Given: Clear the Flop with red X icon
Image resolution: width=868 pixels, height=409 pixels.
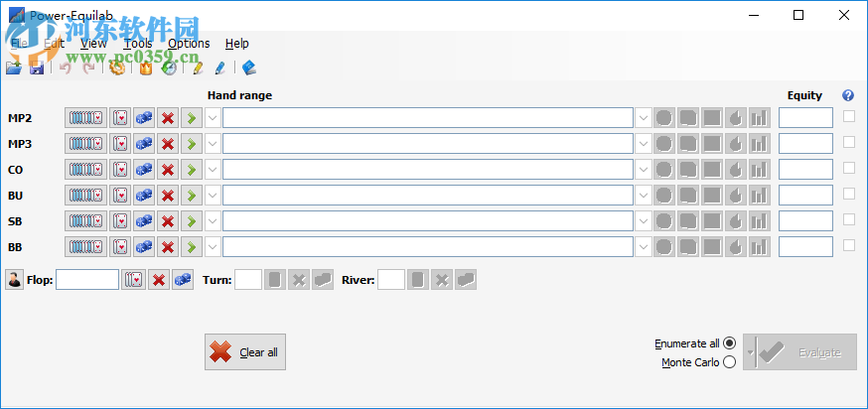Looking at the screenshot, I should tap(159, 280).
